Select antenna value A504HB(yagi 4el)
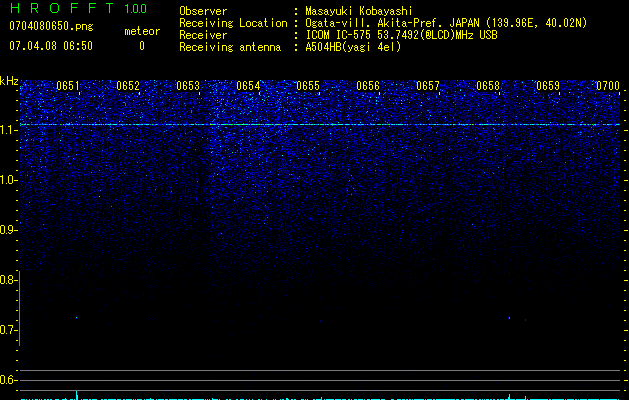Viewport: 629px width, 400px height. [353, 47]
